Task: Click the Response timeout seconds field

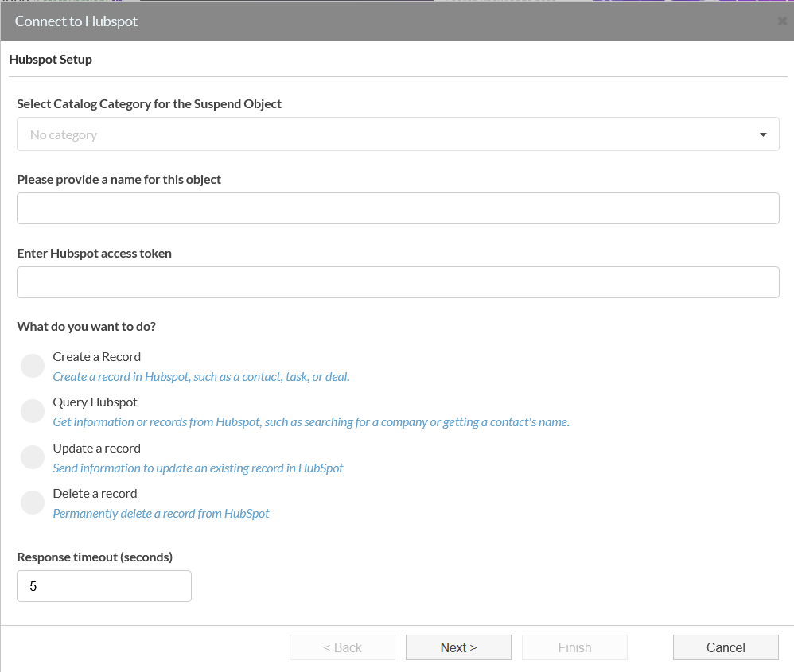Action: pyautogui.click(x=104, y=586)
